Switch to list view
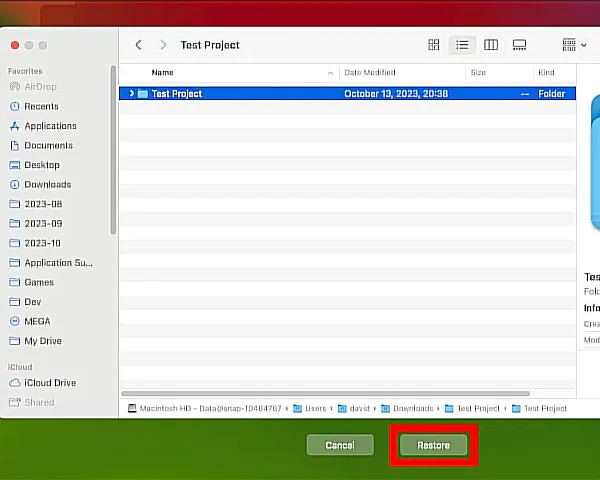Screen dimensions: 600x480 pos(462,45)
